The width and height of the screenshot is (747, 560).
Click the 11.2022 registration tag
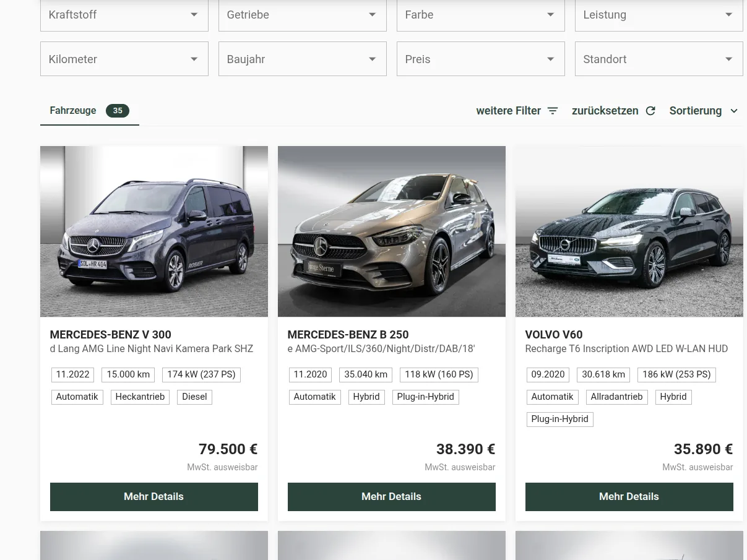[73, 374]
